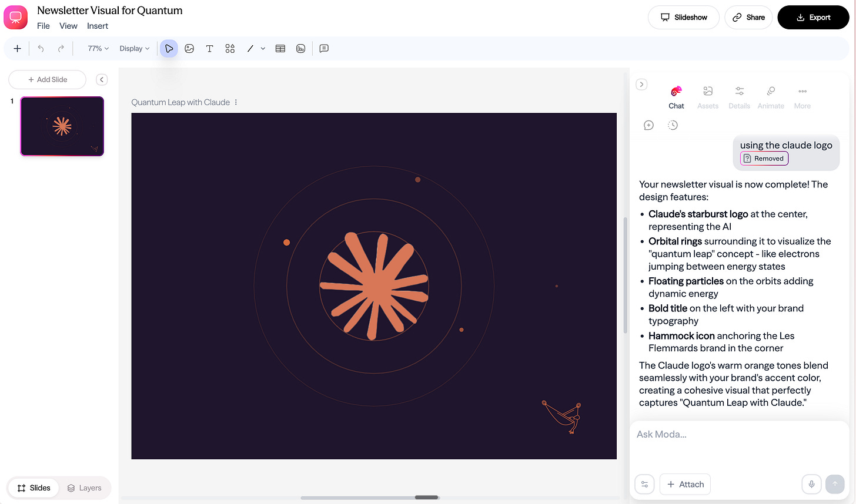Image resolution: width=856 pixels, height=504 pixels.
Task: Open chat settings sliders icon
Action: pos(645,484)
